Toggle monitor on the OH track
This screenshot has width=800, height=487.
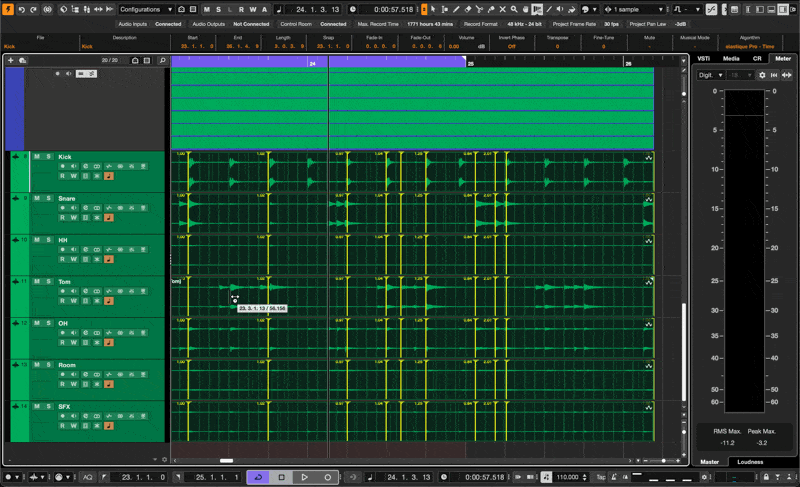(73, 333)
